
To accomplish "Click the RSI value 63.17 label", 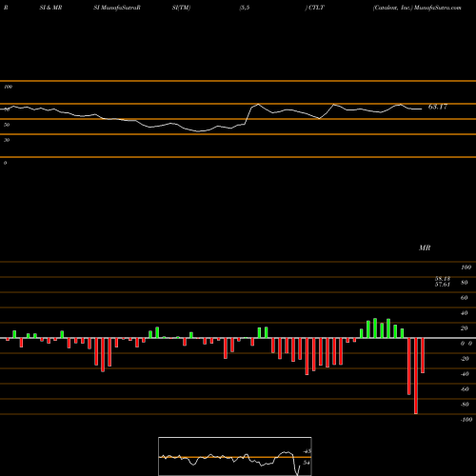I will coord(438,107).
